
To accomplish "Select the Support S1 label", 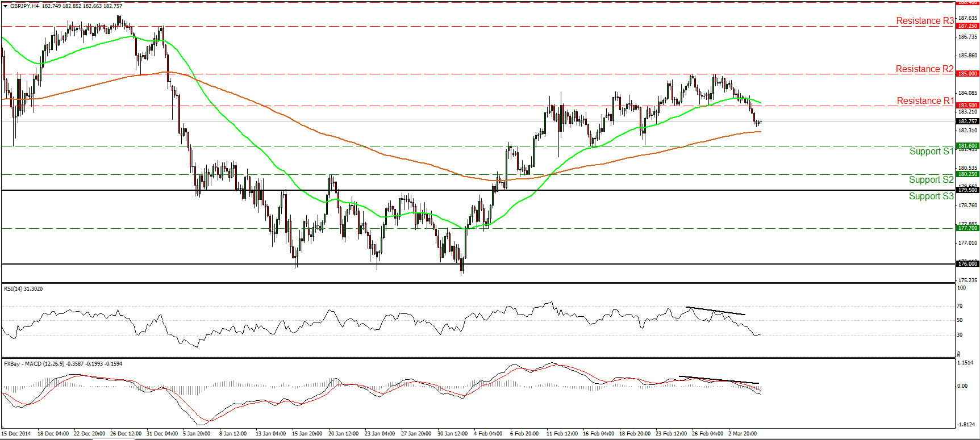I will point(931,152).
